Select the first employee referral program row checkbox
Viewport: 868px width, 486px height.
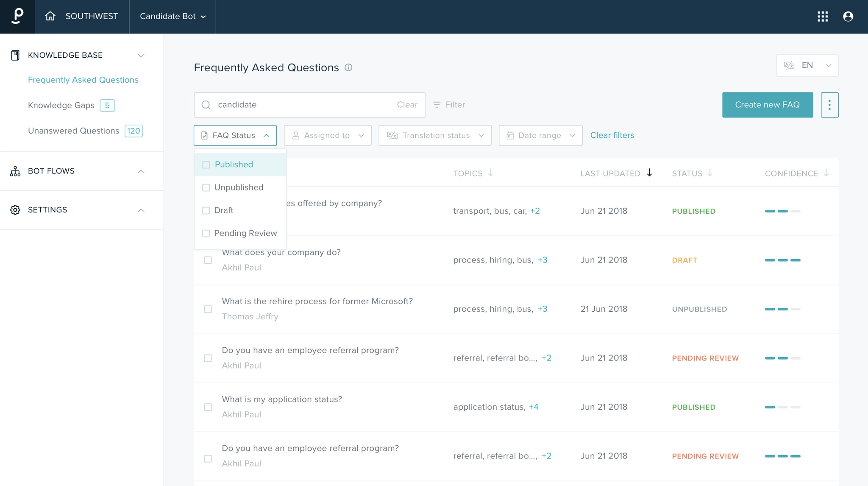[x=208, y=358]
